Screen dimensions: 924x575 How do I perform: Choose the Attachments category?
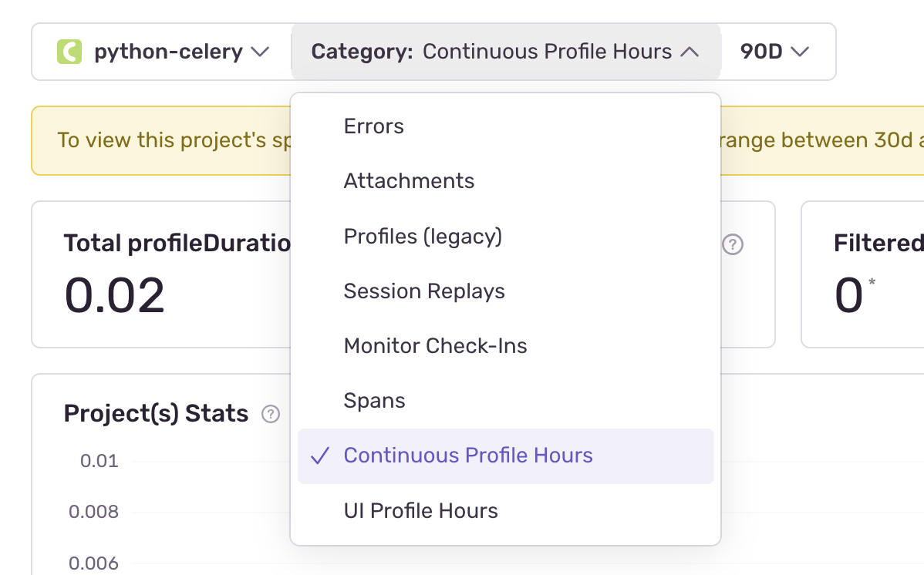(409, 181)
